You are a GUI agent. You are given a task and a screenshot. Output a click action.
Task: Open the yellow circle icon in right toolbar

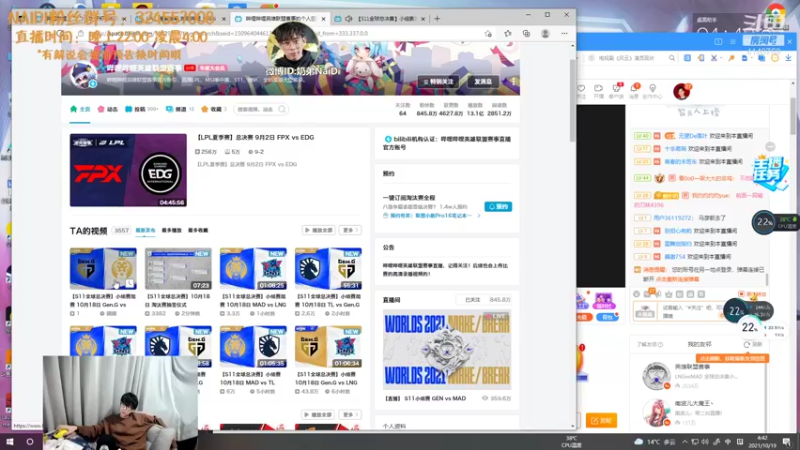click(775, 58)
